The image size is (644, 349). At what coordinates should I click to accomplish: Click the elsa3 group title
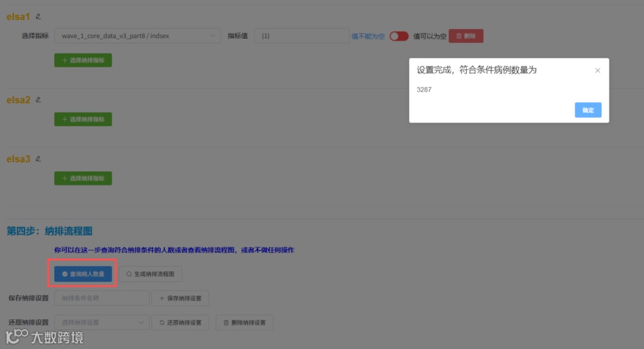[18, 159]
